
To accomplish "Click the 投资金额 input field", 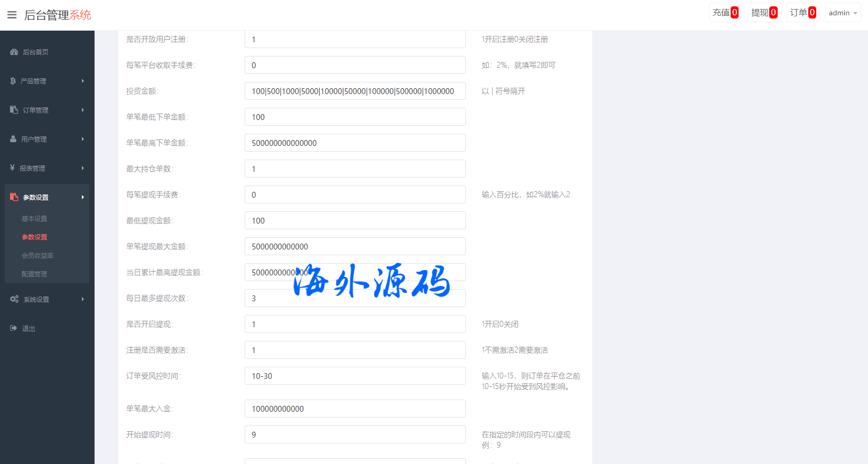I will point(355,91).
